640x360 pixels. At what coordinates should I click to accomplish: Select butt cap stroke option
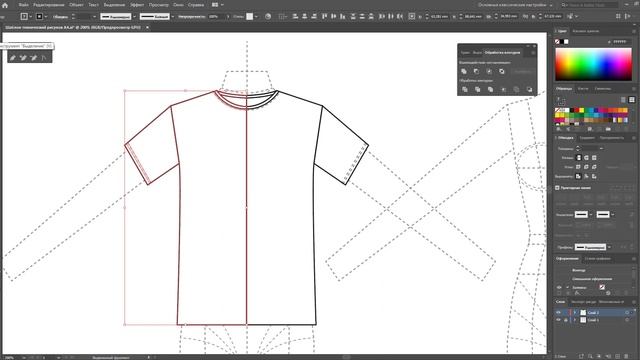pos(578,158)
